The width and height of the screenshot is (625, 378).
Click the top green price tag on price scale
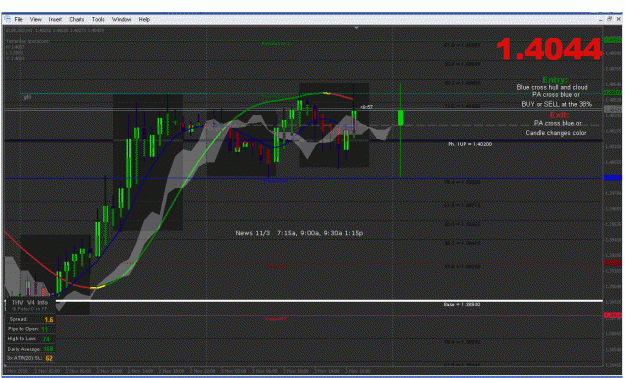pyautogui.click(x=613, y=40)
